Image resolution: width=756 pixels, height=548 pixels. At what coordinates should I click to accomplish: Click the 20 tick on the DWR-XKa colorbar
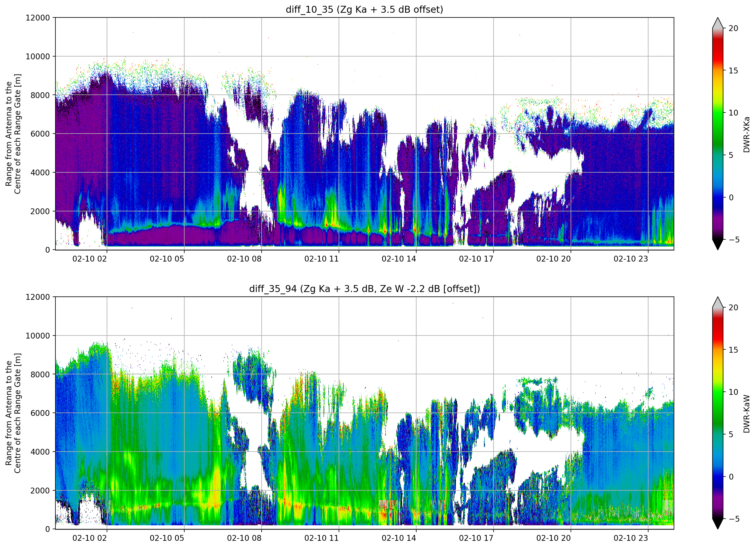point(733,28)
